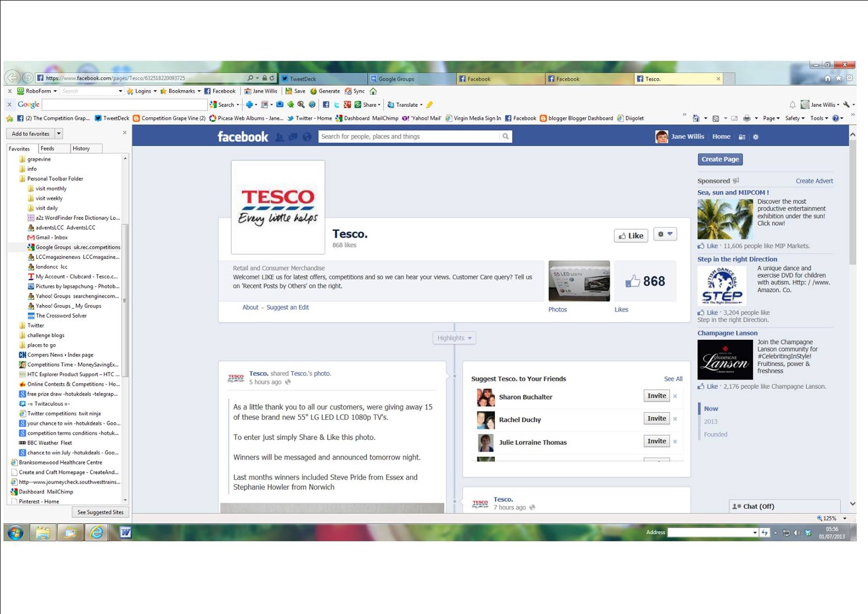The width and height of the screenshot is (868, 614).
Task: Click the browser Forward arrow button
Action: pos(27,78)
